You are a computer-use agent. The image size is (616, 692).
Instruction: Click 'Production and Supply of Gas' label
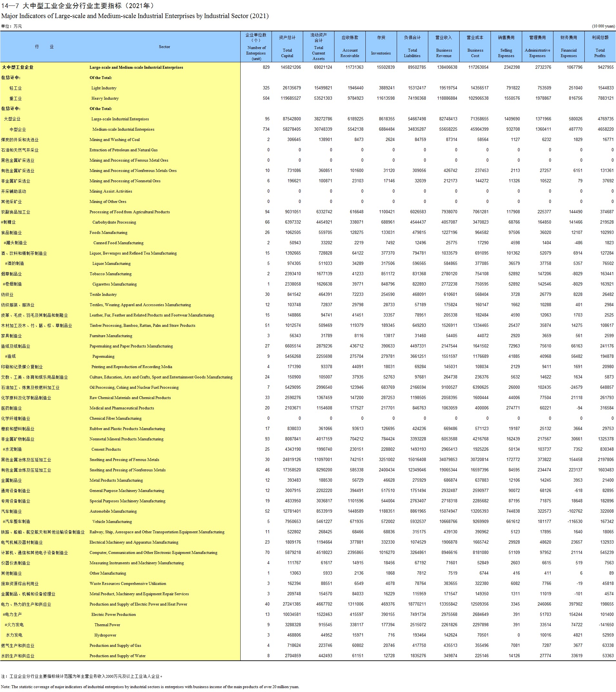pyautogui.click(x=115, y=646)
